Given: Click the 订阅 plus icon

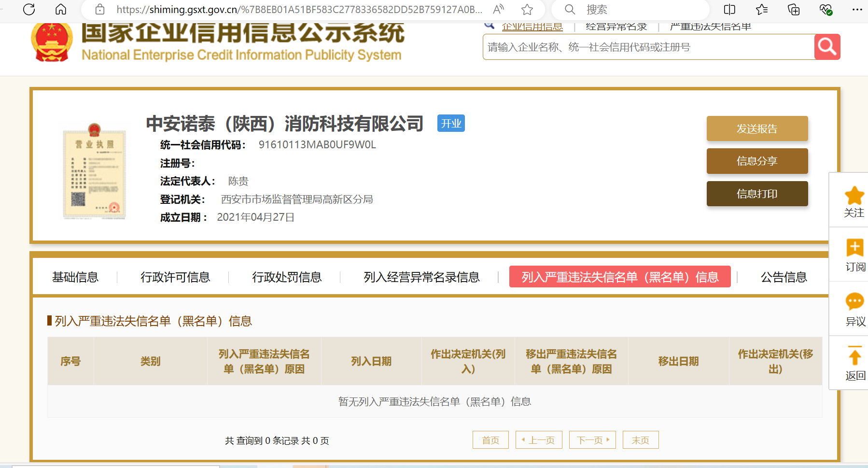Looking at the screenshot, I should 854,247.
